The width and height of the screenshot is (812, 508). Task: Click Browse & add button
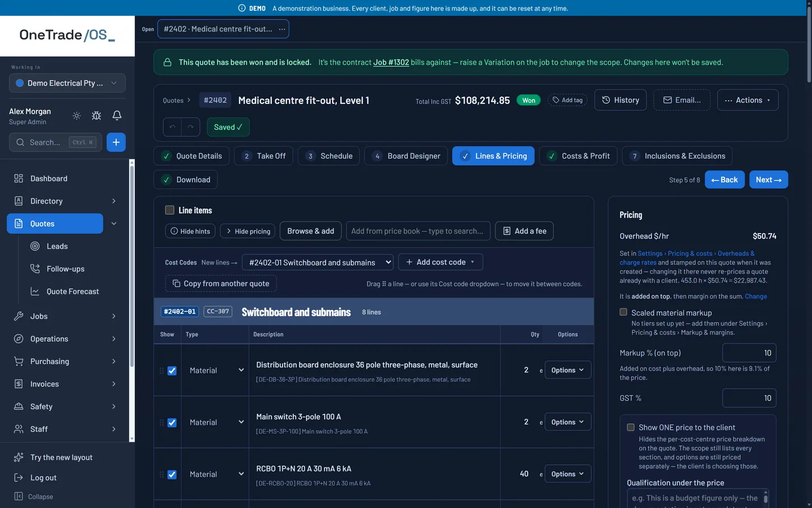311,231
